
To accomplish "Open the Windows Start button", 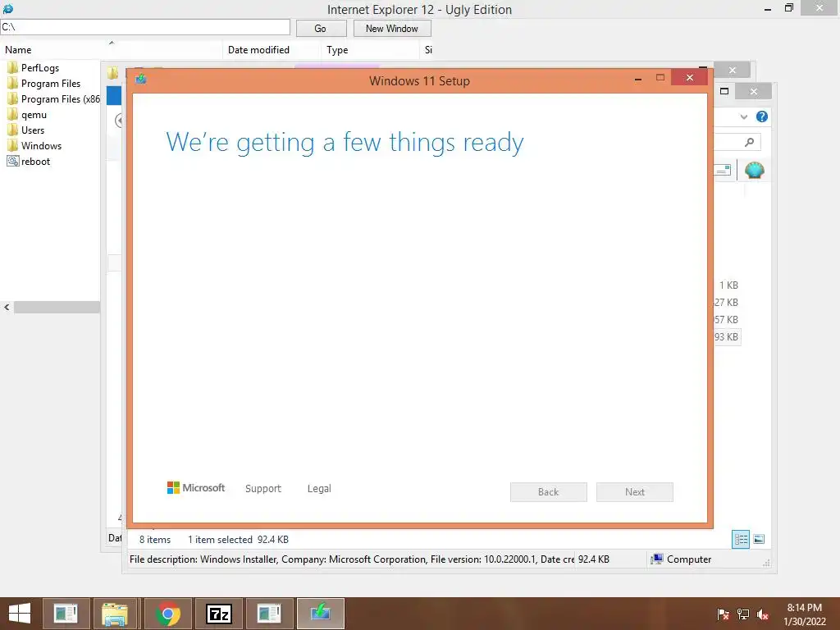I will coord(20,614).
